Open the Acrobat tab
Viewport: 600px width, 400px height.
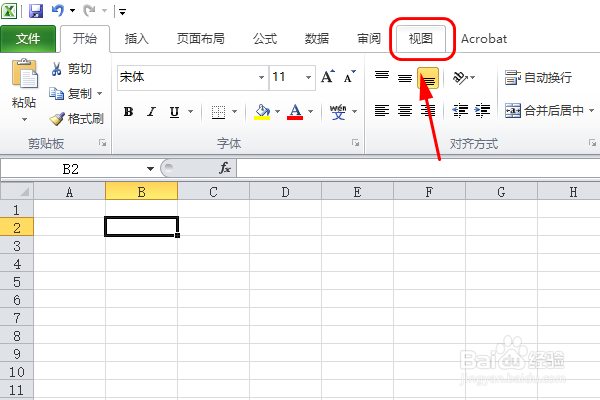pyautogui.click(x=484, y=38)
